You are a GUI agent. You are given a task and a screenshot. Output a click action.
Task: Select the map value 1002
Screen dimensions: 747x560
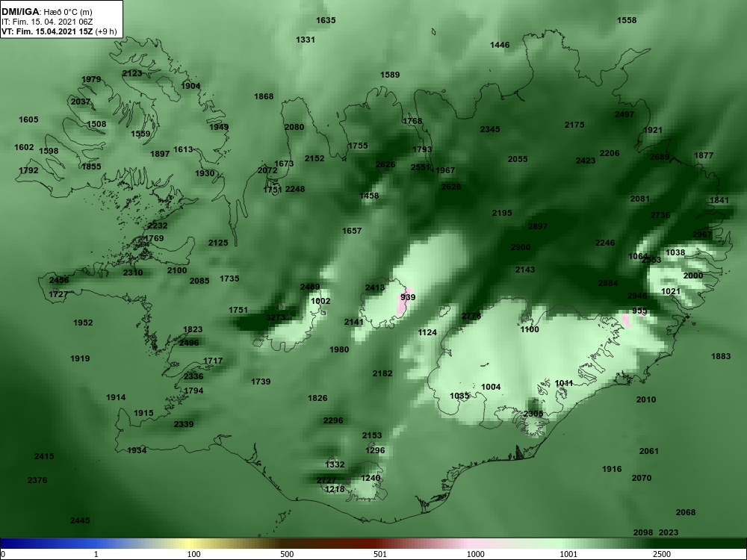point(320,301)
